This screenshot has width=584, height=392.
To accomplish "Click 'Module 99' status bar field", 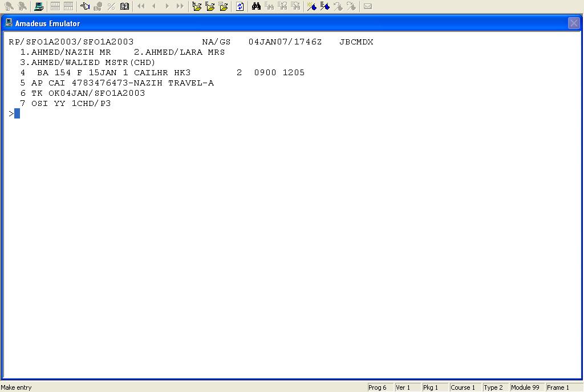I will 527,387.
